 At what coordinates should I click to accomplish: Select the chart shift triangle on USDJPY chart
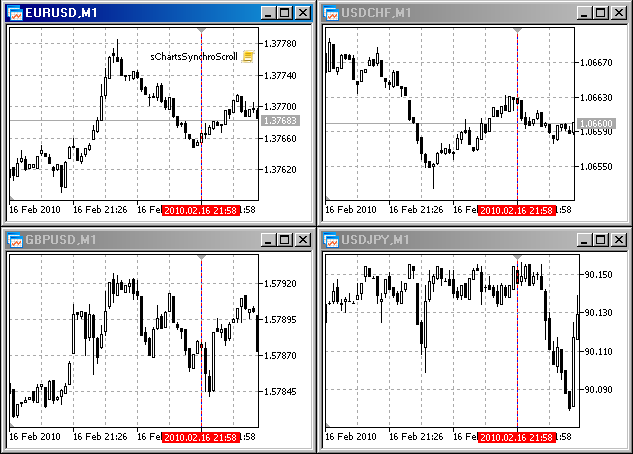click(518, 257)
